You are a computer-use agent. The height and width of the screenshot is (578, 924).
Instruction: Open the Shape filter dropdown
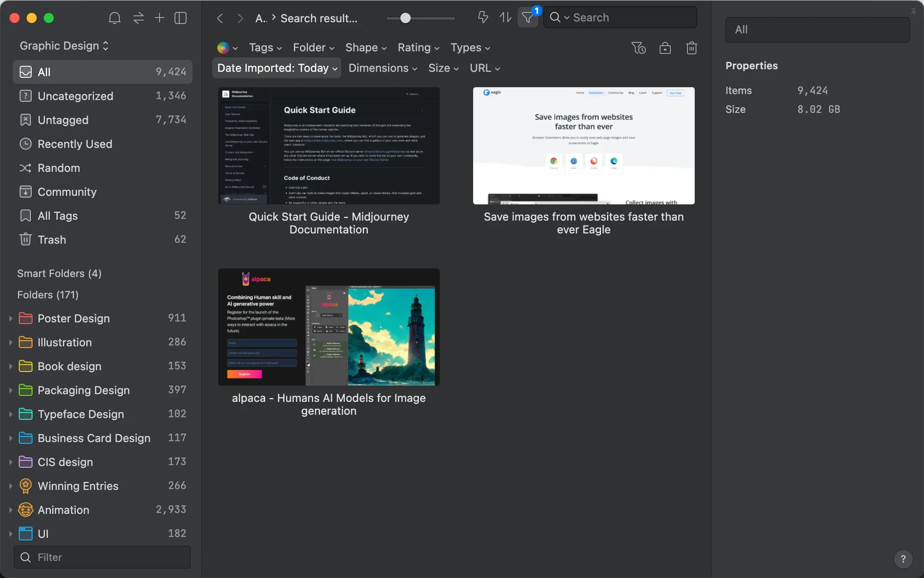pyautogui.click(x=366, y=47)
